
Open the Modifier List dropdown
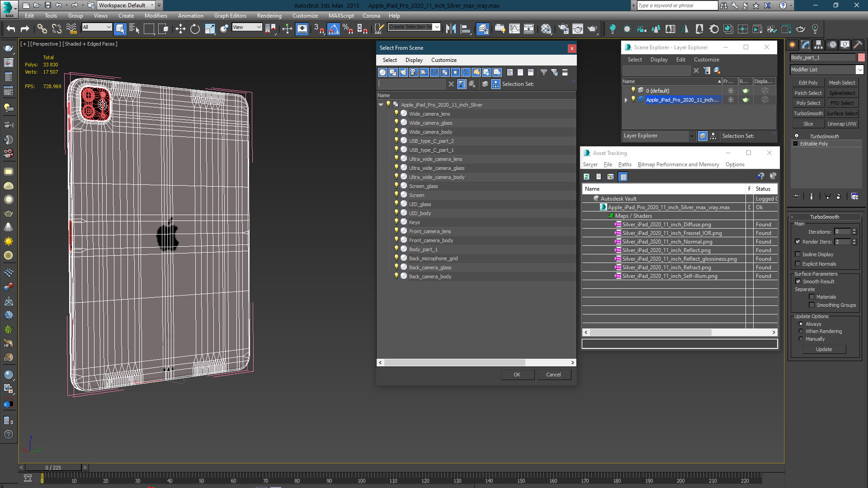point(827,70)
